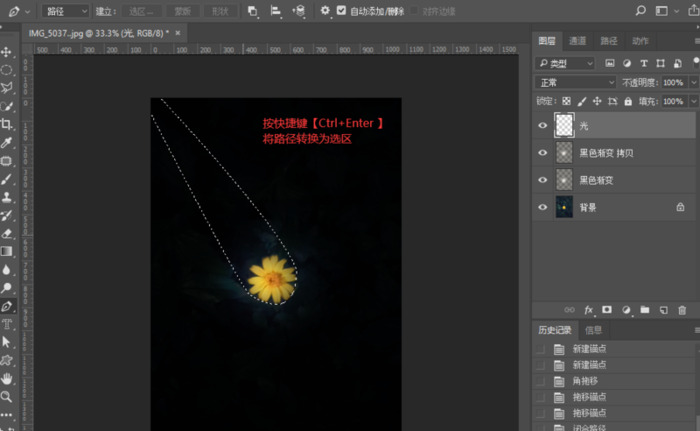Open the 不透明度 opacity dropdown arrow
Image resolution: width=700 pixels, height=431 pixels.
point(691,82)
